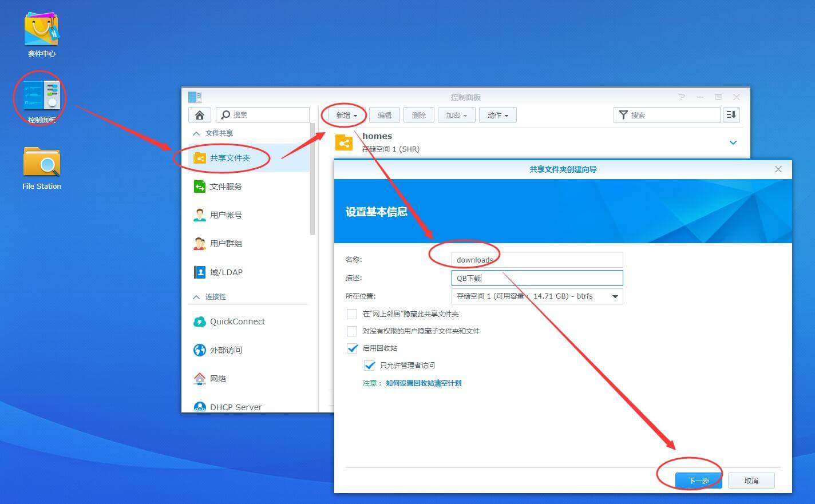
Task: Click the list sort icon near the search box
Action: (x=731, y=114)
